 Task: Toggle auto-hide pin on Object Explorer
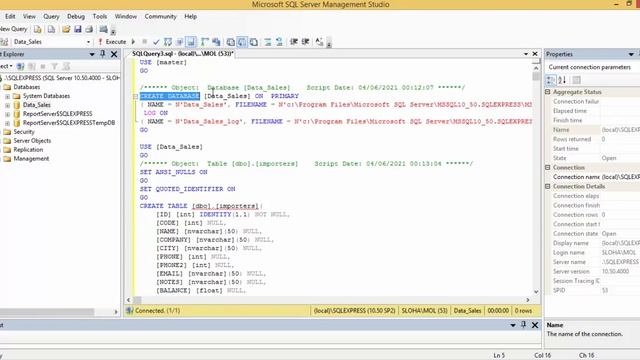(103, 54)
